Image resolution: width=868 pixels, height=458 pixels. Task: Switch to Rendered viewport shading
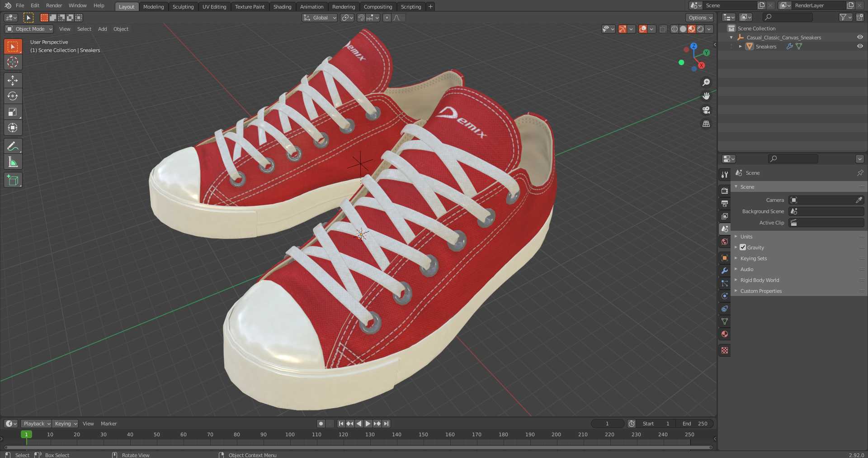tap(700, 29)
